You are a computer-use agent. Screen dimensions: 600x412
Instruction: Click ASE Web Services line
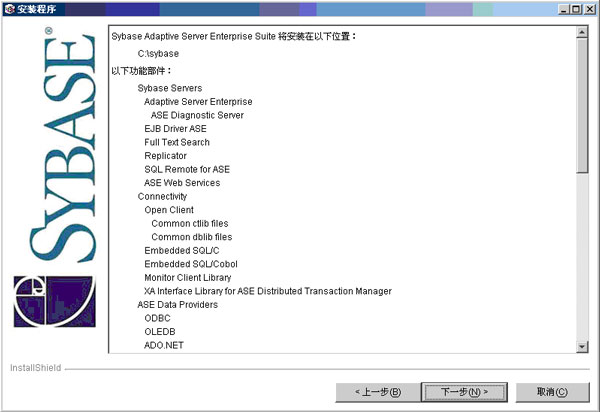(182, 183)
